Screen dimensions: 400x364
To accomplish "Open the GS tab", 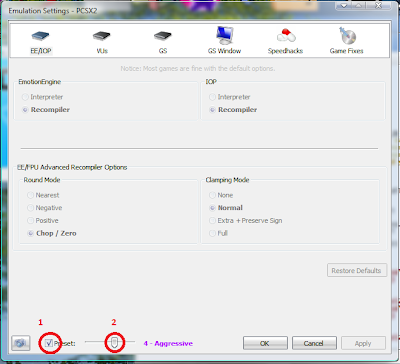I will pos(163,41).
